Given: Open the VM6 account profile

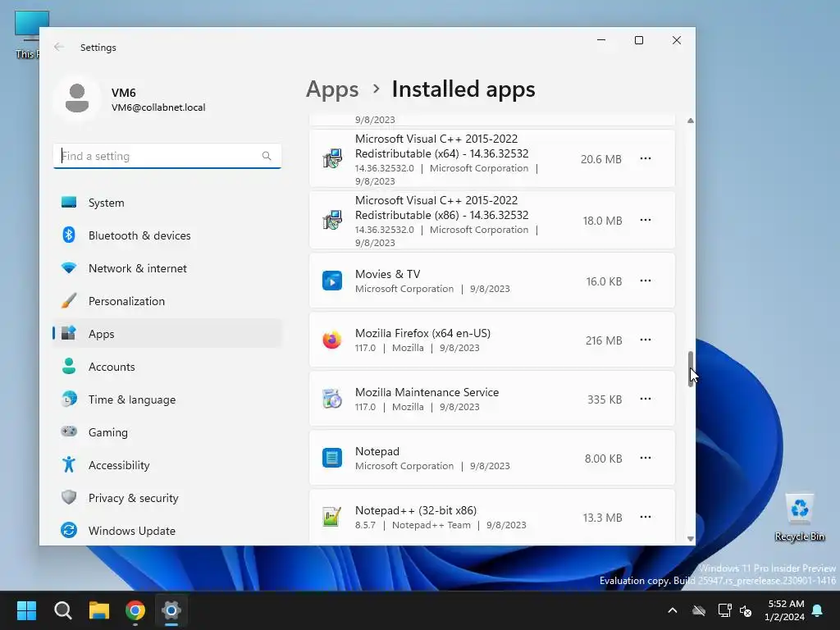Looking at the screenshot, I should (x=130, y=99).
